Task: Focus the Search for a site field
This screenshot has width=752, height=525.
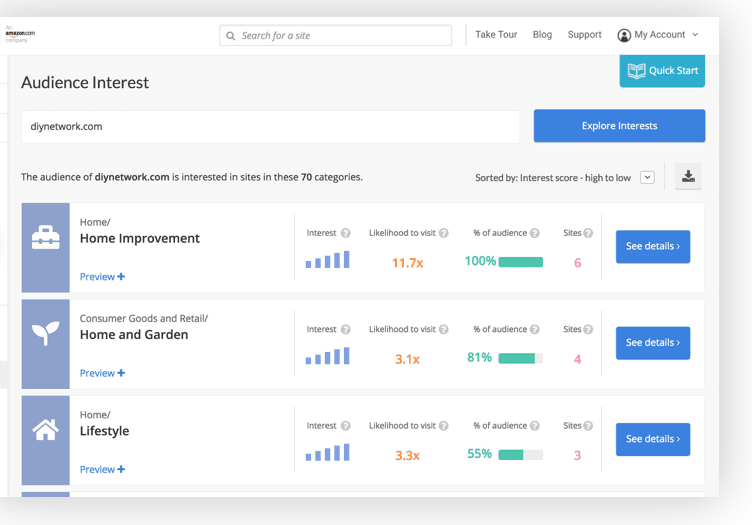Action: tap(335, 35)
